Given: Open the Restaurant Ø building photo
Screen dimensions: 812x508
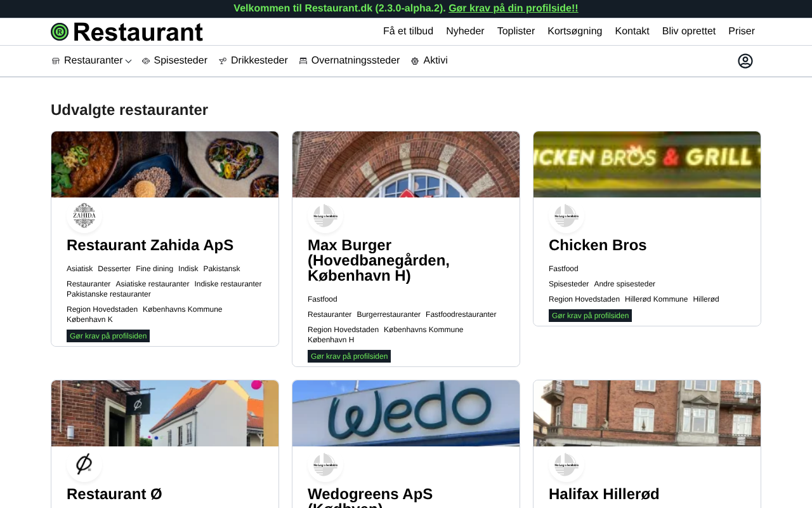Looking at the screenshot, I should click(165, 413).
